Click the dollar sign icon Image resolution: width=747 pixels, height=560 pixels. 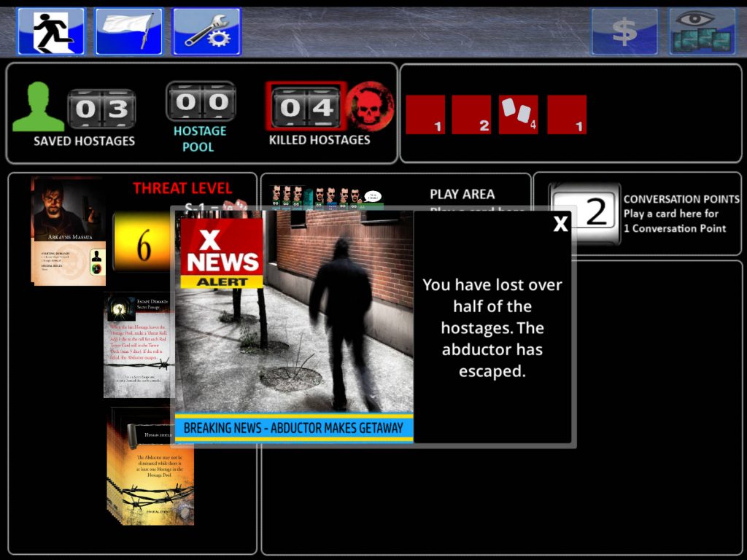624,31
